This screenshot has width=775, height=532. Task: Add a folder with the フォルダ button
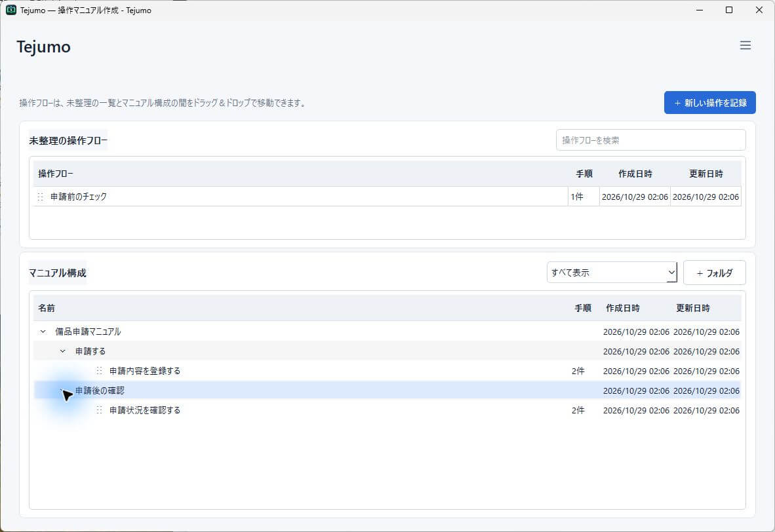(x=714, y=273)
